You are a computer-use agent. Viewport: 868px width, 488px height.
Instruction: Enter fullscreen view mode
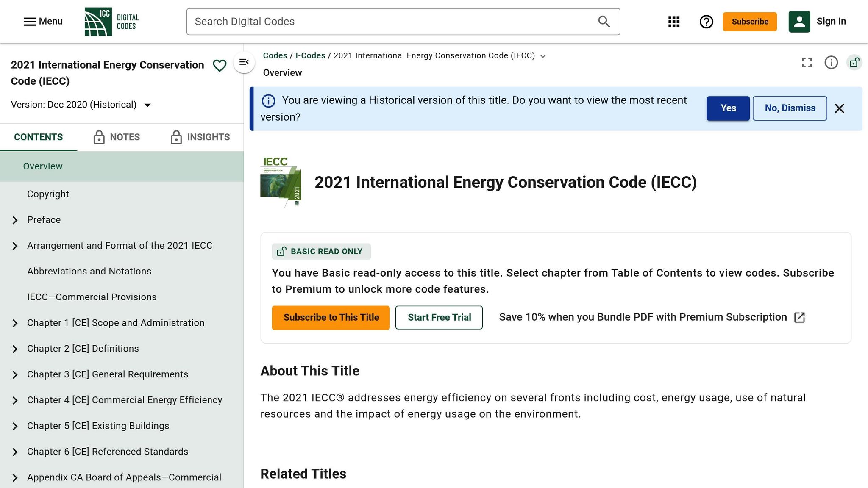(x=807, y=63)
